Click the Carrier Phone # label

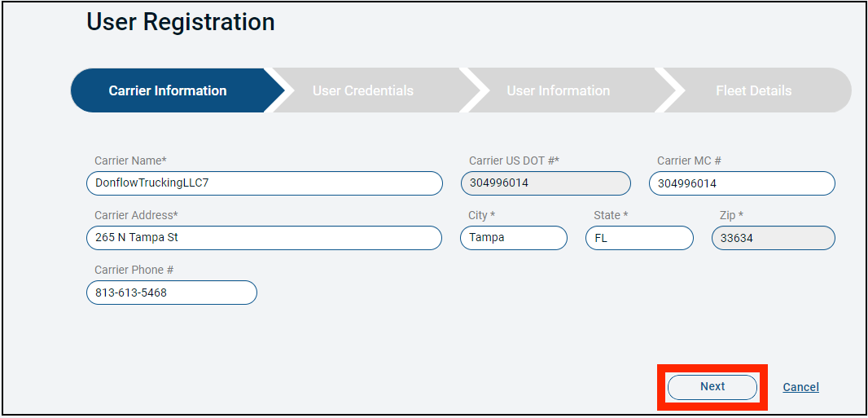click(x=134, y=270)
